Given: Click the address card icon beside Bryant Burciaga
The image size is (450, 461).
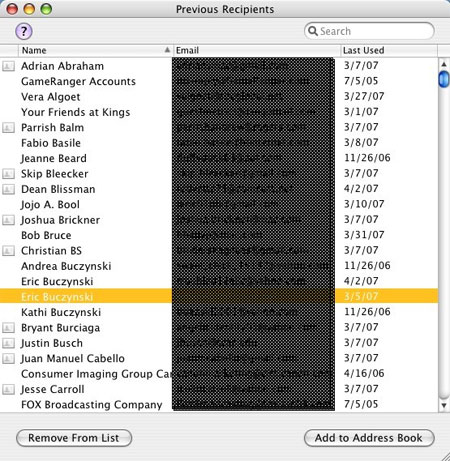Looking at the screenshot, I should pos(8,327).
